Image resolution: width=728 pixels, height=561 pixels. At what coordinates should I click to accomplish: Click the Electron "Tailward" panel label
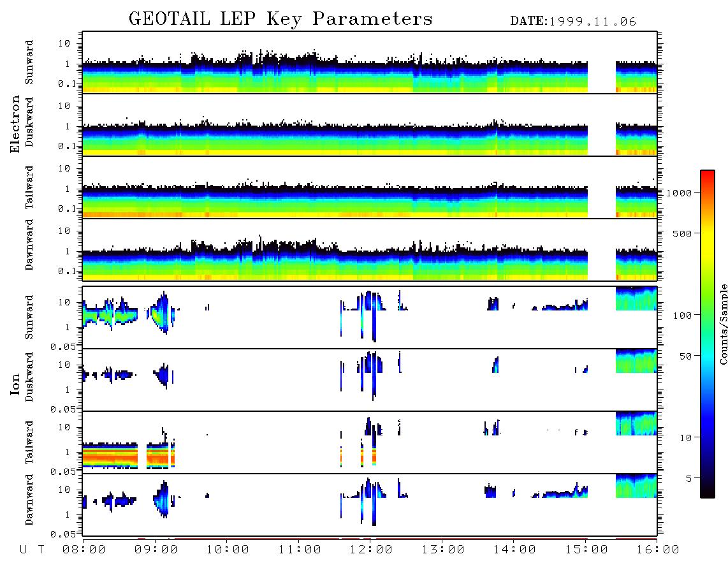[x=29, y=187]
